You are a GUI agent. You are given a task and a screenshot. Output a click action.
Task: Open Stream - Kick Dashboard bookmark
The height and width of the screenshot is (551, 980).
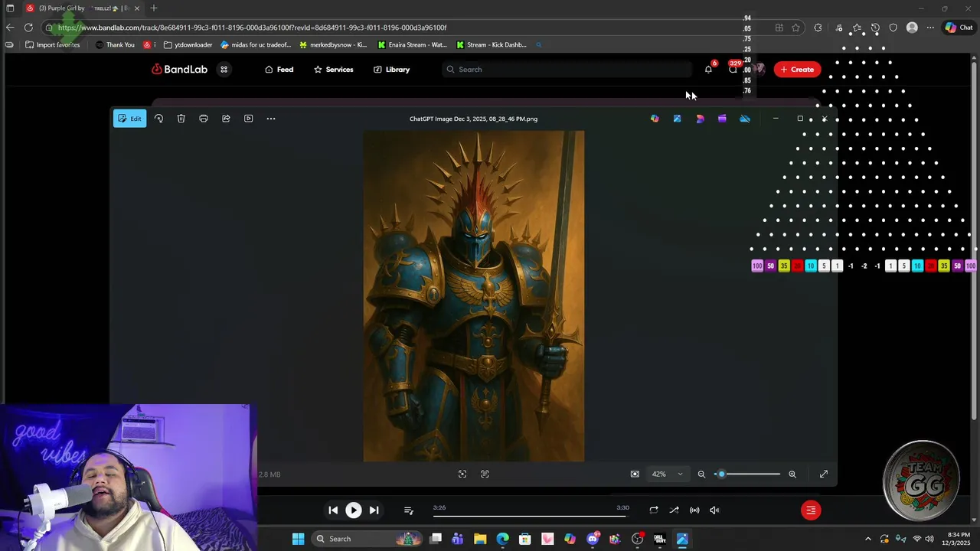pyautogui.click(x=491, y=44)
